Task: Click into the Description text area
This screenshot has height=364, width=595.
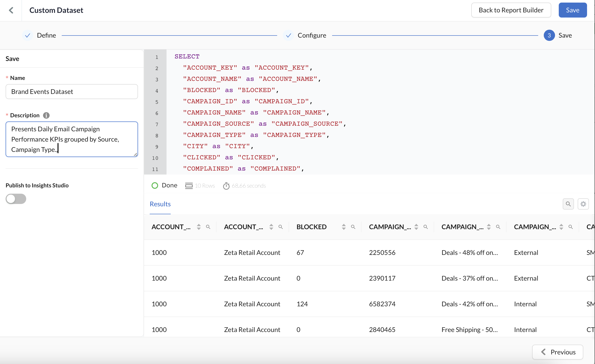Action: point(72,139)
